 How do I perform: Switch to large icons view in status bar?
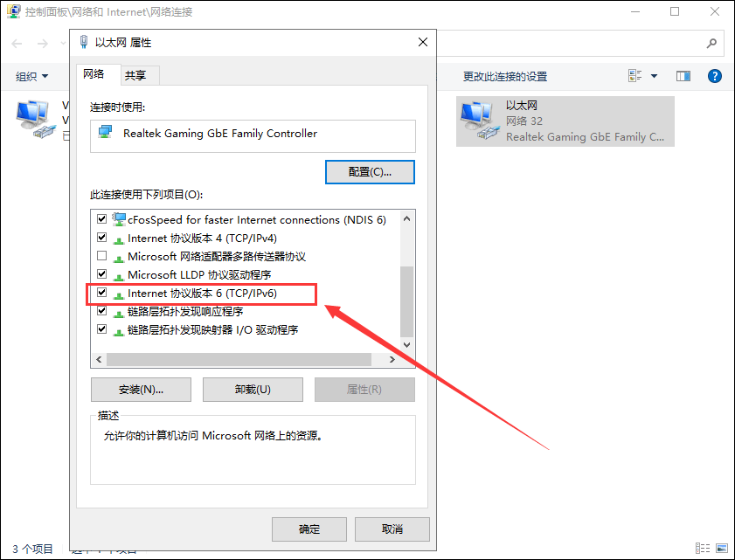[722, 548]
